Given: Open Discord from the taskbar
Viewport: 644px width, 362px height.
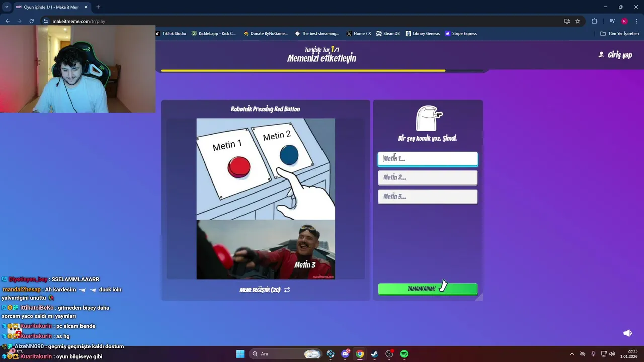Looking at the screenshot, I should (345, 354).
